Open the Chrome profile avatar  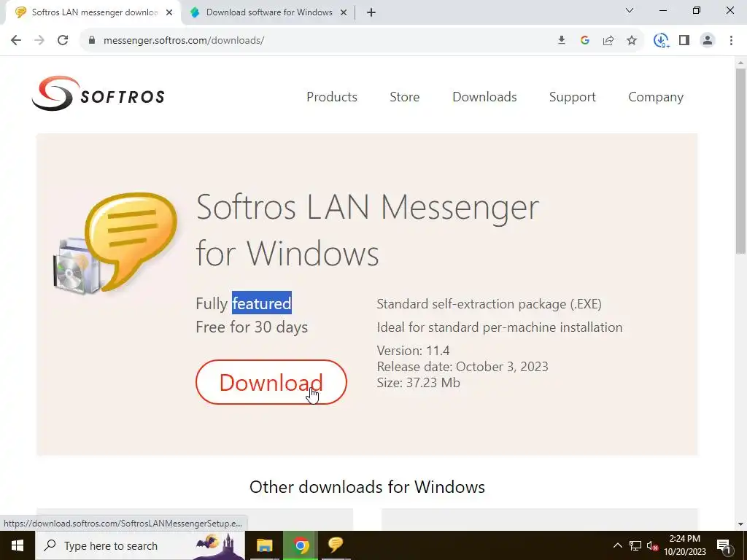(x=708, y=41)
